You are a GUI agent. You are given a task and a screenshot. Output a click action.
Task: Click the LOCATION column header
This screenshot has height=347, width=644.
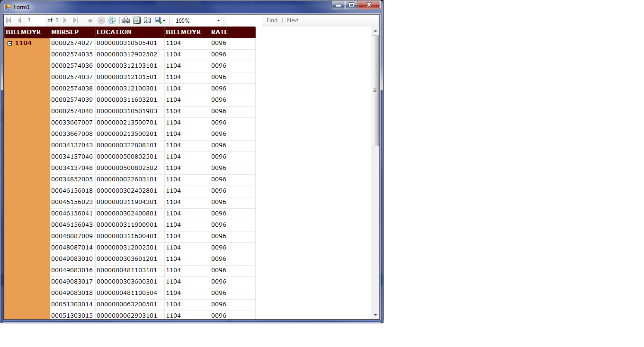130,32
